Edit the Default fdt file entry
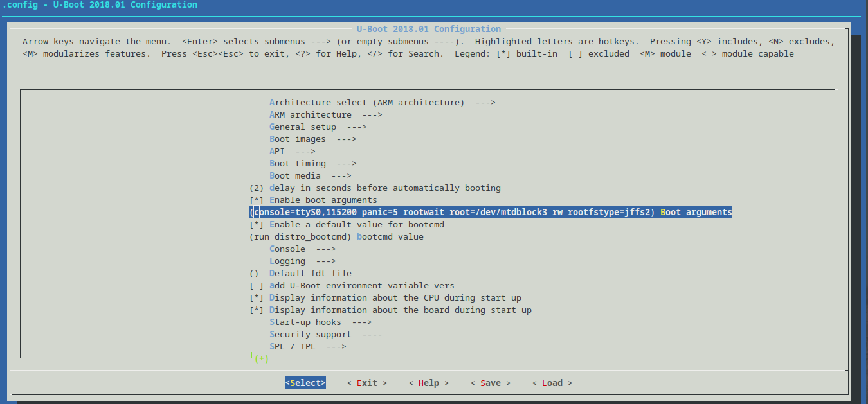This screenshot has width=868, height=404. tap(300, 274)
